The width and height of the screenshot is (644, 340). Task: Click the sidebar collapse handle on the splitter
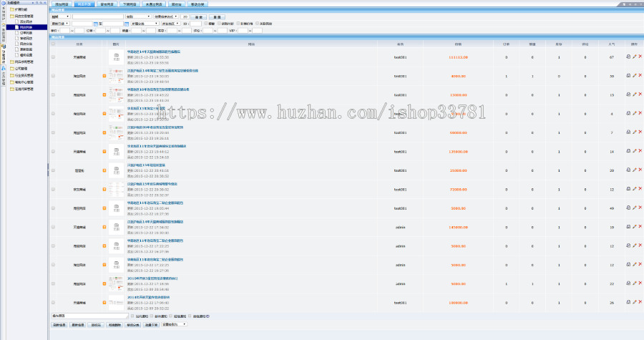click(48, 170)
